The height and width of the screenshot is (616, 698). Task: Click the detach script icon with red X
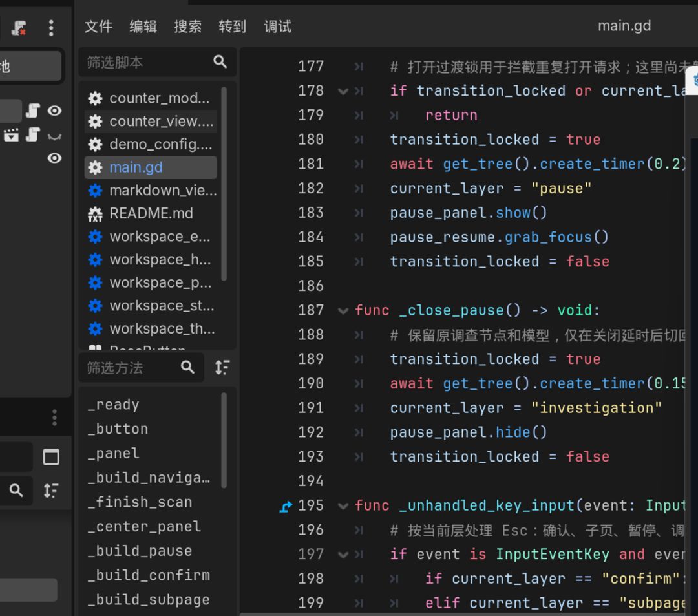click(x=19, y=28)
